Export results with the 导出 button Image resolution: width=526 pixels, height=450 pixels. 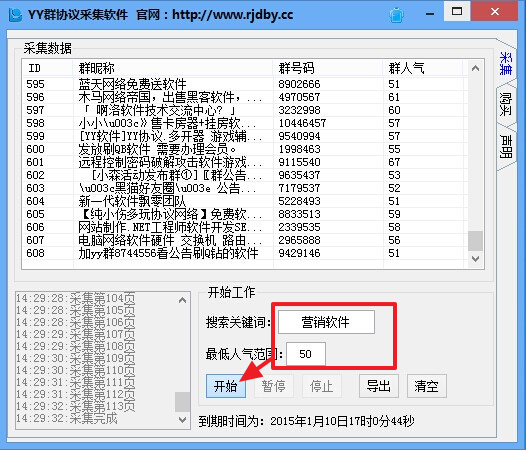point(379,386)
